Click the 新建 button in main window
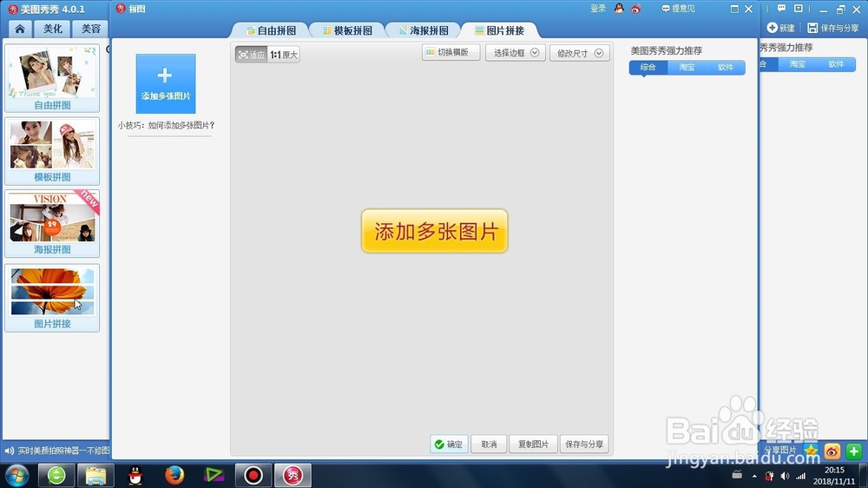Image resolution: width=868 pixels, height=488 pixels. [x=780, y=28]
